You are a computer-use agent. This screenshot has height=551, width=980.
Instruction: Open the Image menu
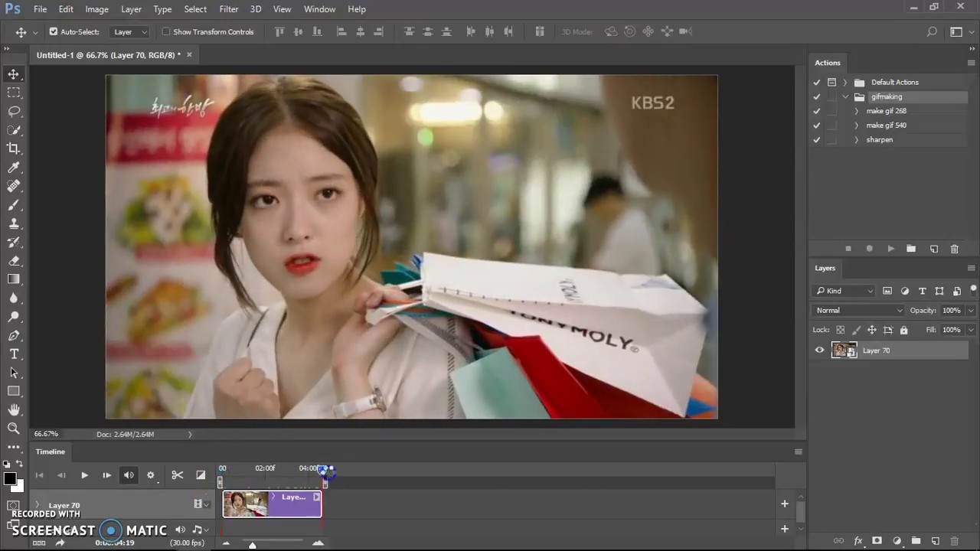pos(96,9)
